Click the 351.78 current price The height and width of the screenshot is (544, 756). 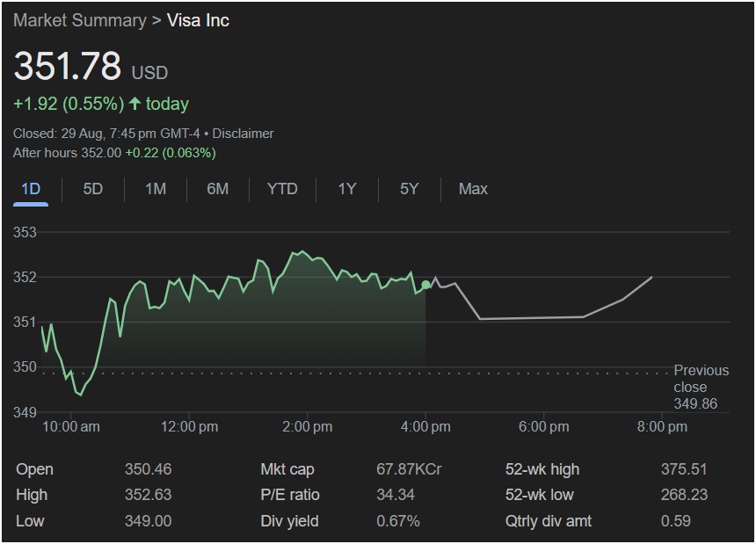68,68
